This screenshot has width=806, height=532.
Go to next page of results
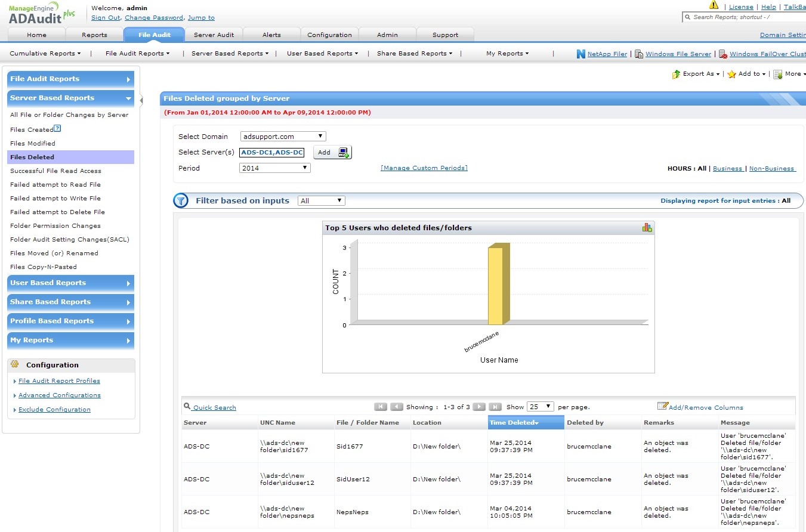pos(479,407)
